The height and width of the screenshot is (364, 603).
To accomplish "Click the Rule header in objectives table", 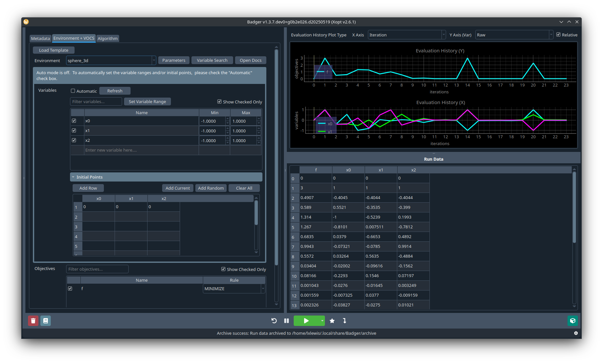I will 234,280.
